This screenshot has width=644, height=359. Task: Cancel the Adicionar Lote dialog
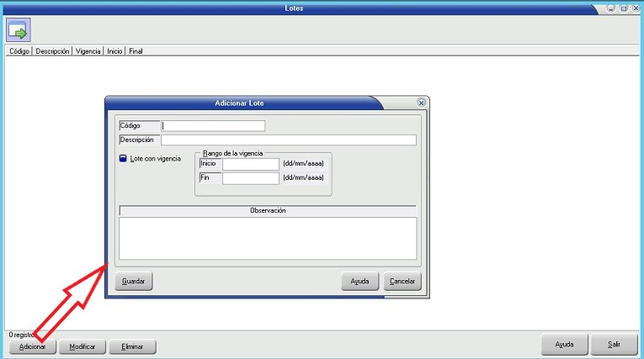tap(402, 282)
